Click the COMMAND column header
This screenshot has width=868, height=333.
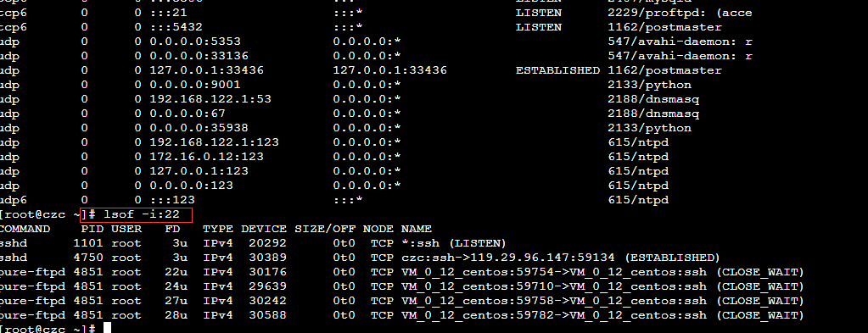click(x=25, y=229)
